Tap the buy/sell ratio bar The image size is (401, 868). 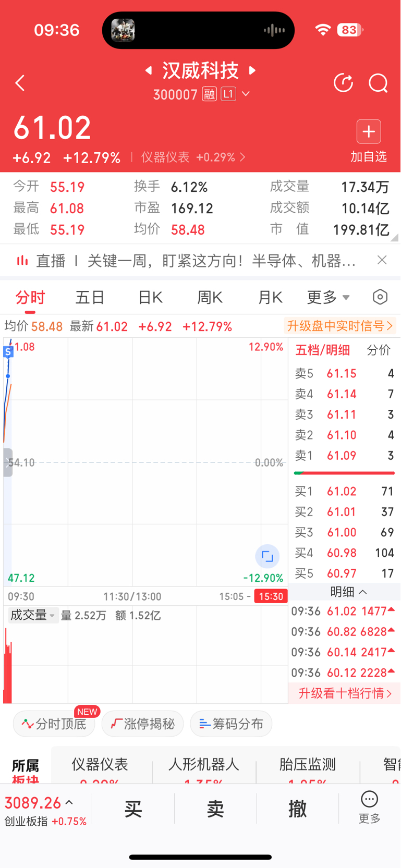point(344,473)
